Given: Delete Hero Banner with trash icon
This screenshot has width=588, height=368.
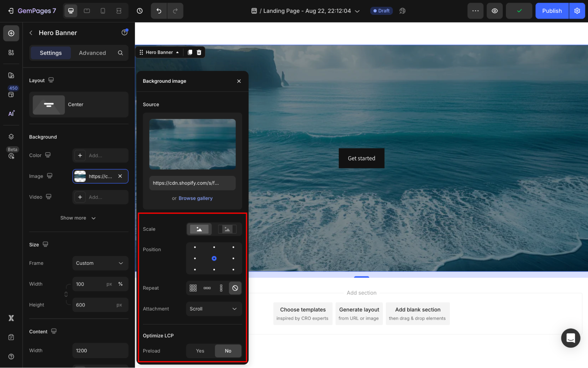Looking at the screenshot, I should (199, 52).
